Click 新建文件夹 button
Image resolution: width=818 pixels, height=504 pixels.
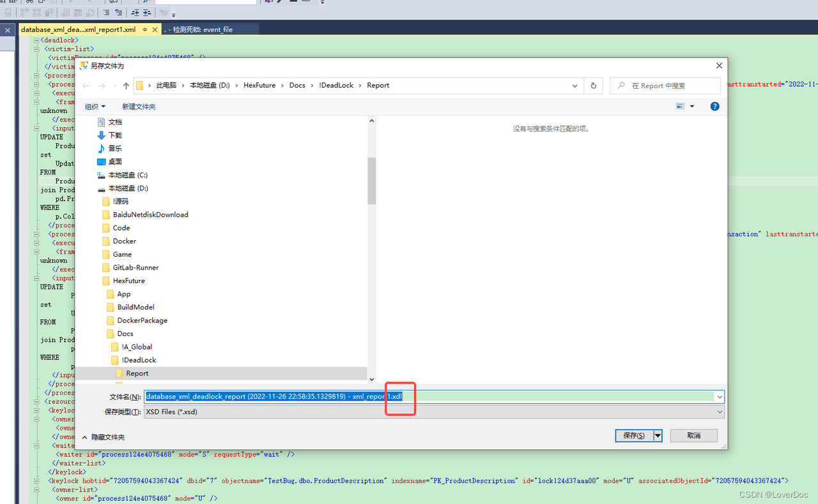click(139, 107)
